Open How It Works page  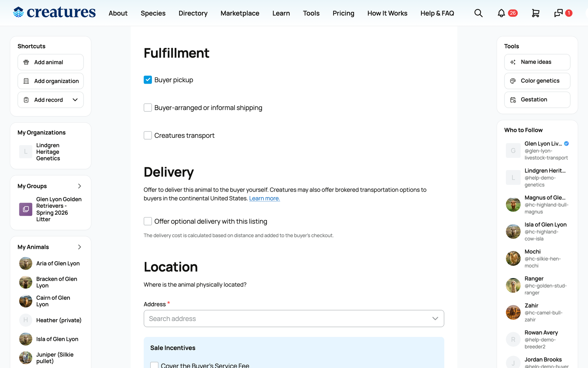(387, 13)
